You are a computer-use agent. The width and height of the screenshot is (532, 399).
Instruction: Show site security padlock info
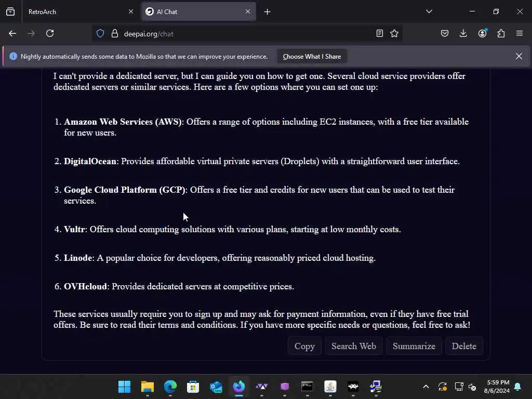point(115,33)
